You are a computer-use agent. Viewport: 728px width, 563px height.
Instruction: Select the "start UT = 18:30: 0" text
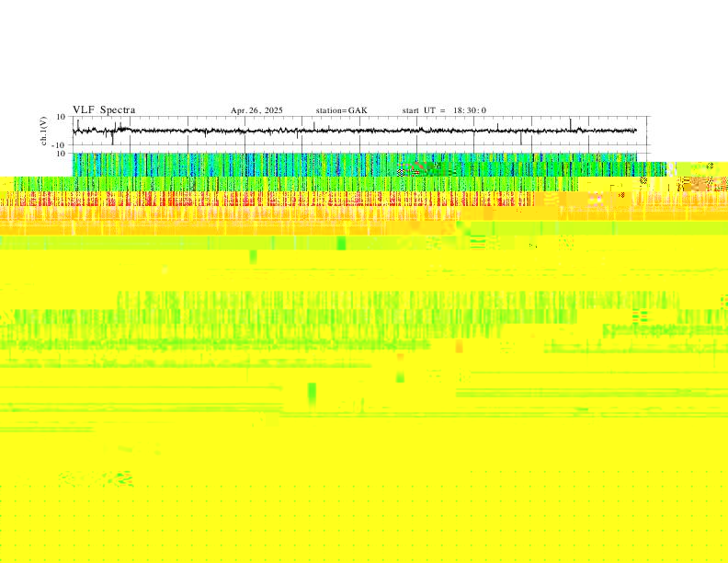click(x=444, y=110)
